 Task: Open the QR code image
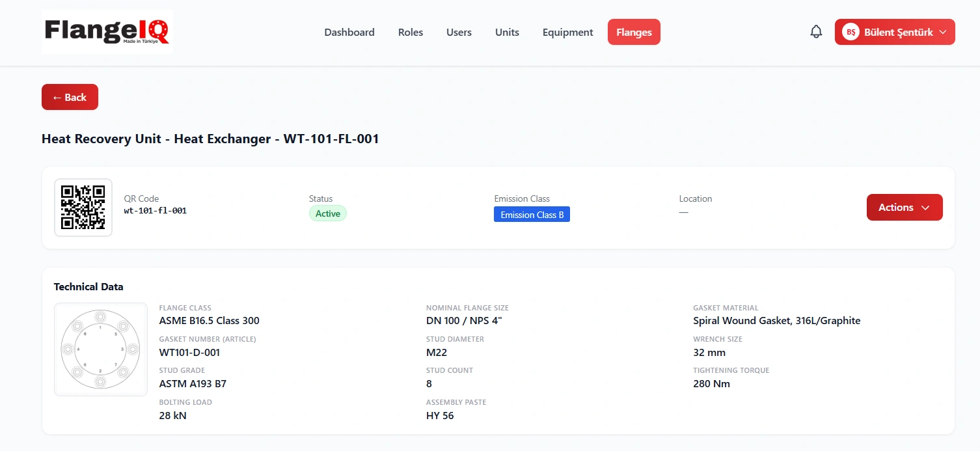(83, 208)
